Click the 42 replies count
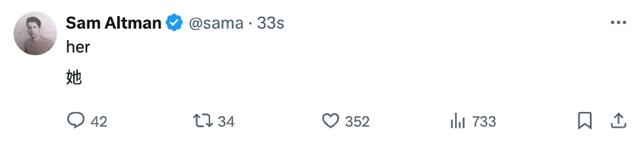This screenshot has width=644, height=142. (x=99, y=122)
